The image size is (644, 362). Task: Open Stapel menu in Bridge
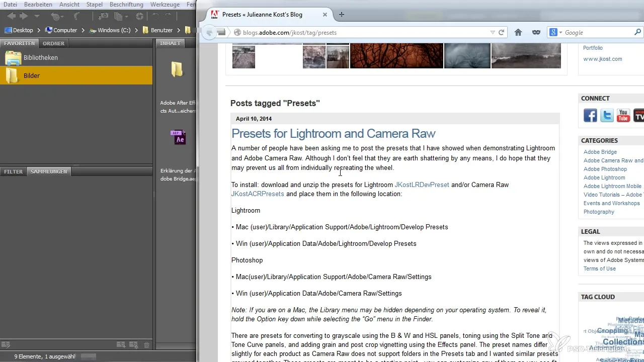95,5
